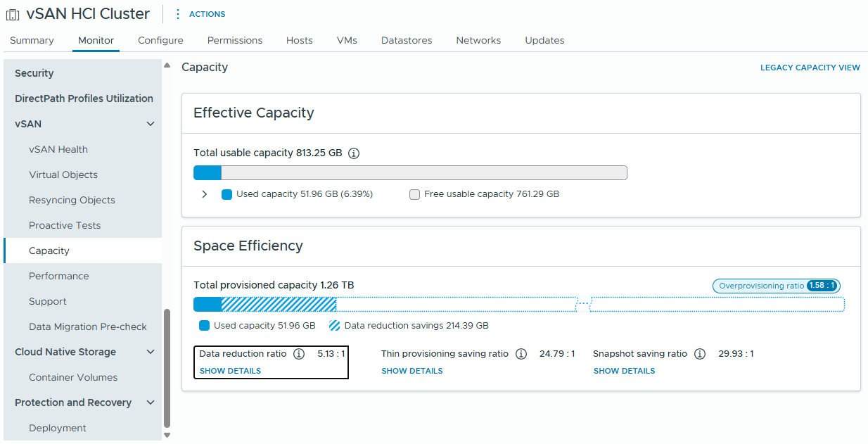Open the Permissions tab
This screenshot has width=868, height=444.
(235, 40)
